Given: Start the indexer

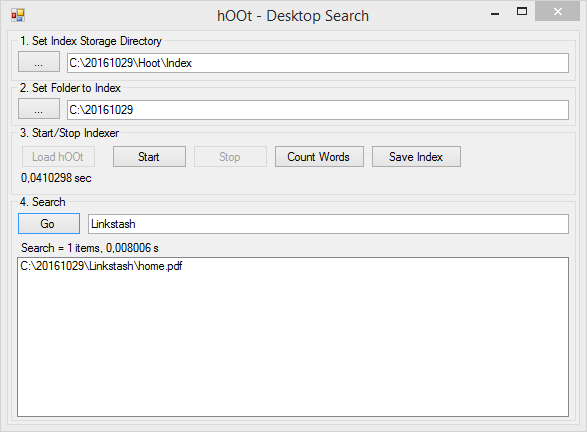Looking at the screenshot, I should [x=149, y=156].
